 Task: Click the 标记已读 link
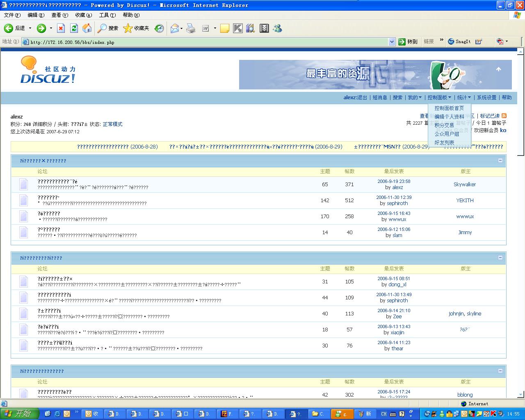click(x=490, y=116)
